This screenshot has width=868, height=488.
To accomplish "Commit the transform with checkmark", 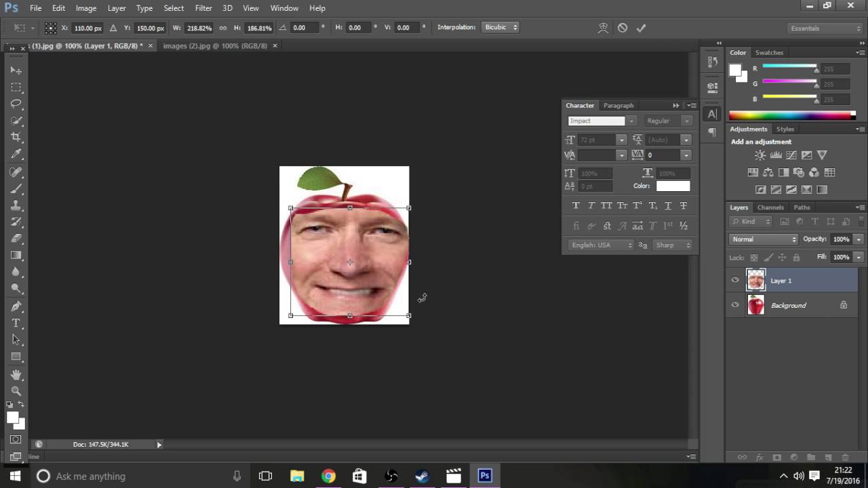I will click(x=641, y=28).
